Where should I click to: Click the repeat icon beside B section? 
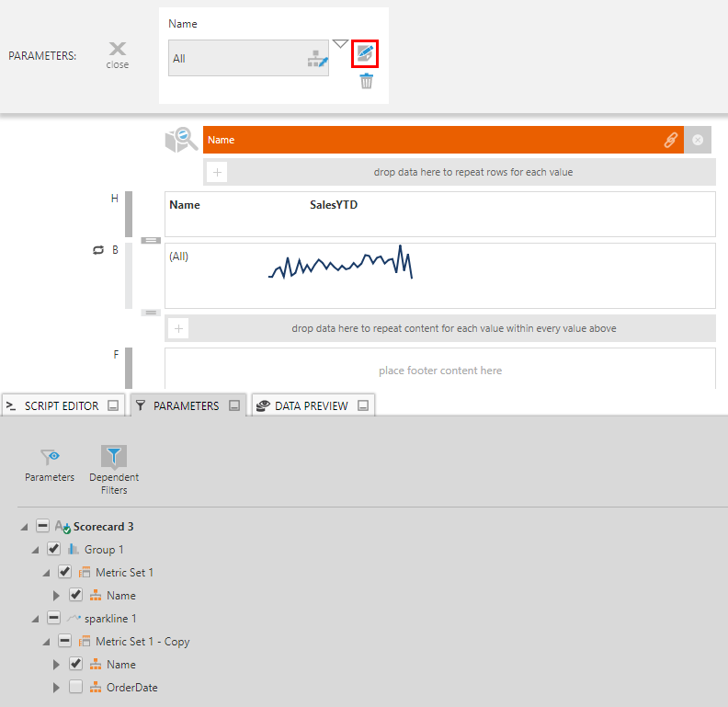click(98, 250)
